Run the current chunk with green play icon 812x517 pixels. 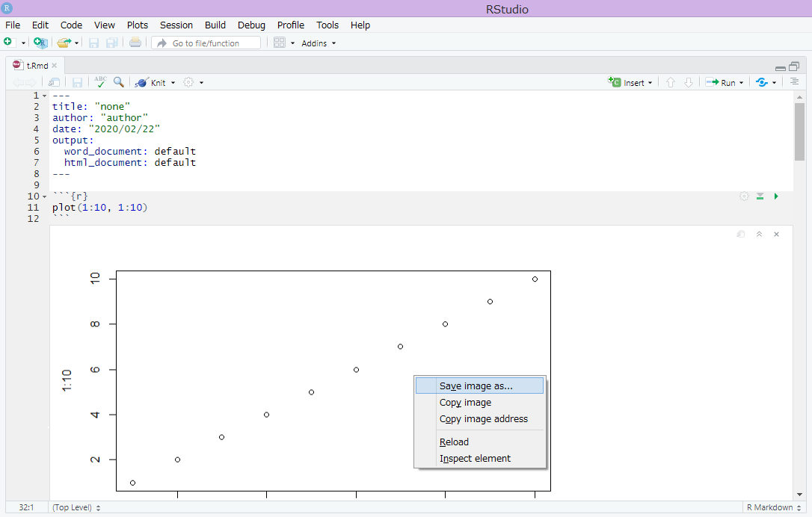coord(776,196)
